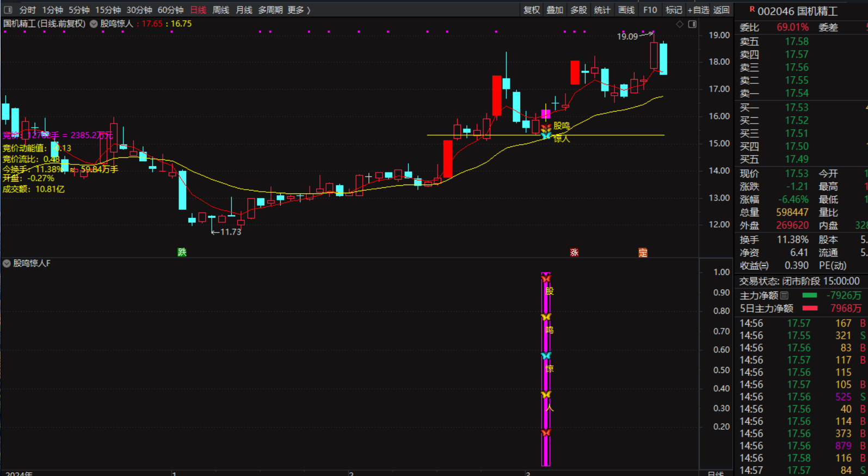Open the 股鸣惊人 indicator dropdown on main chart
This screenshot has height=476, width=868.
coord(94,24)
